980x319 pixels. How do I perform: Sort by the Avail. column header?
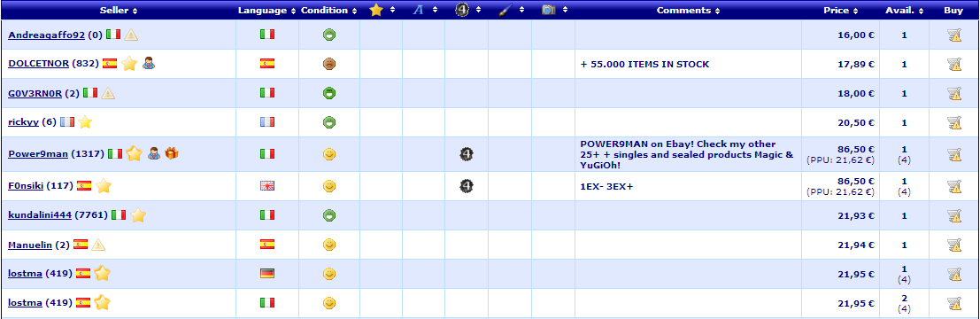[x=904, y=10]
